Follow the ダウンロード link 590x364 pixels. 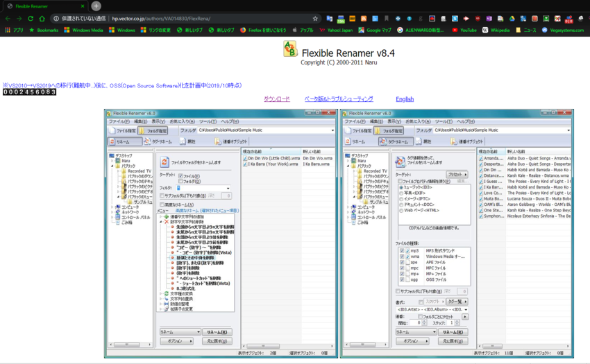[x=276, y=99]
